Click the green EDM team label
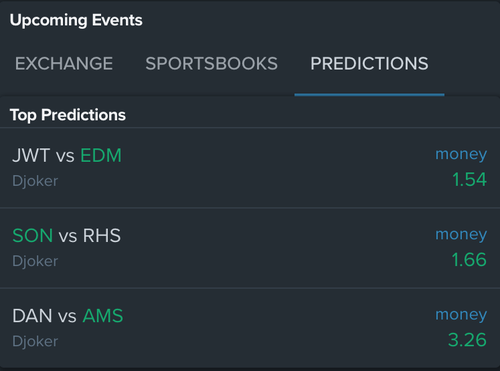This screenshot has height=371, width=500. 101,156
